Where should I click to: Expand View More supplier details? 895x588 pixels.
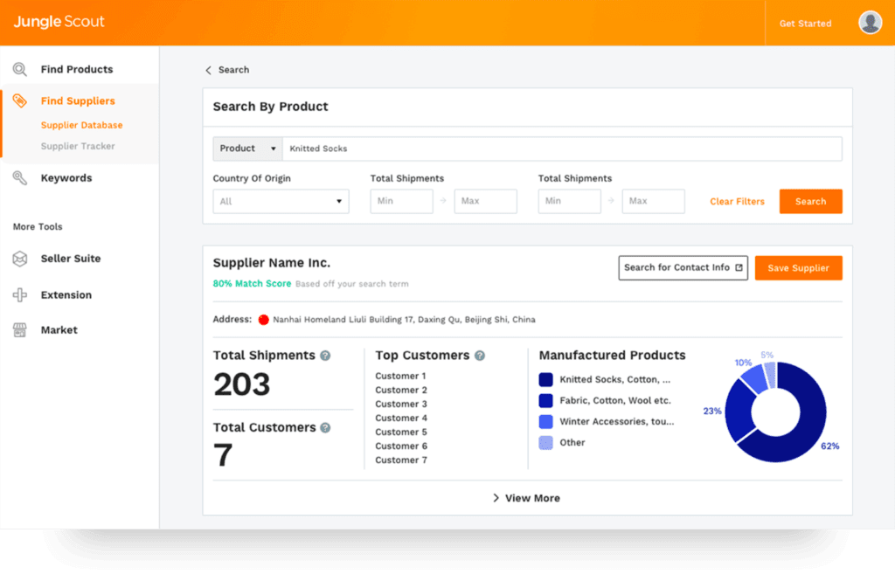tap(526, 498)
